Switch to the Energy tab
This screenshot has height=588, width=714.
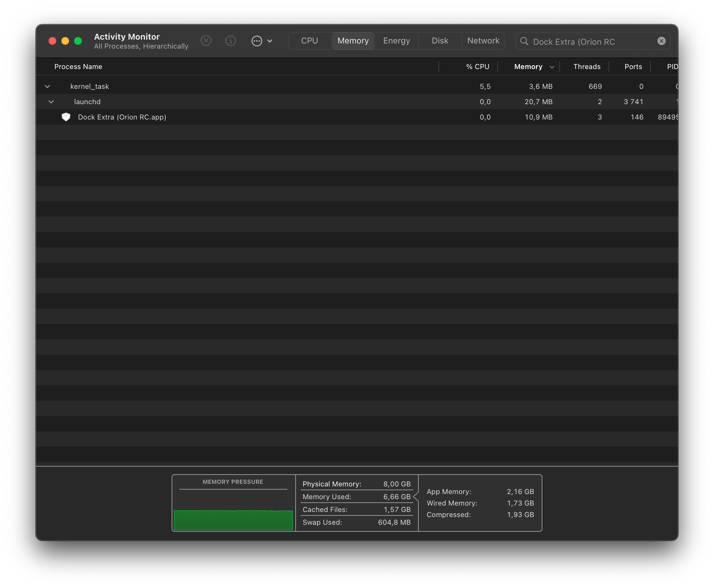(396, 41)
